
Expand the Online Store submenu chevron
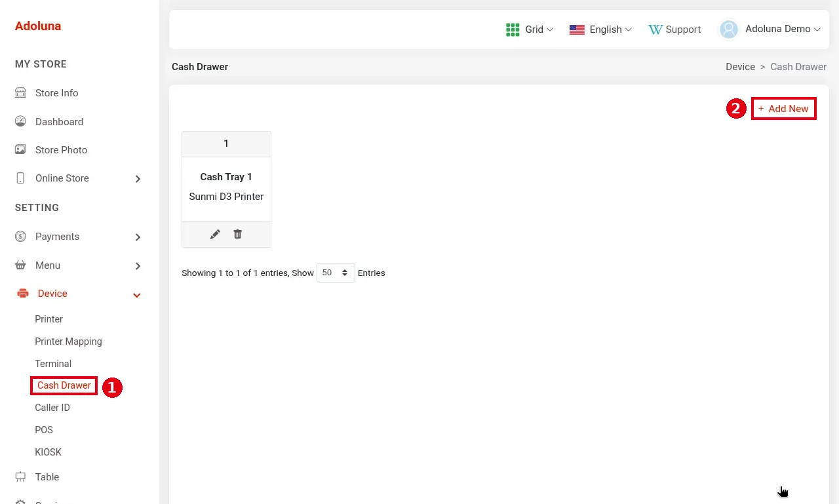click(138, 179)
